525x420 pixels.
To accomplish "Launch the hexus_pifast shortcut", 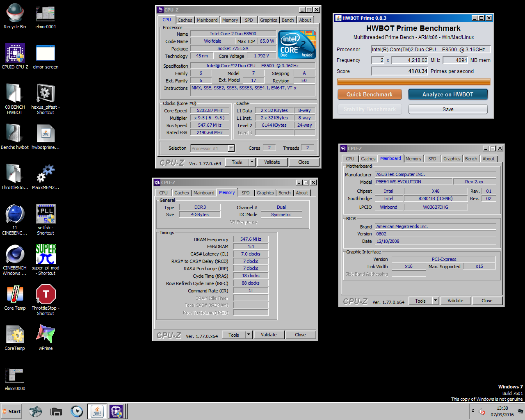I will [x=46, y=99].
